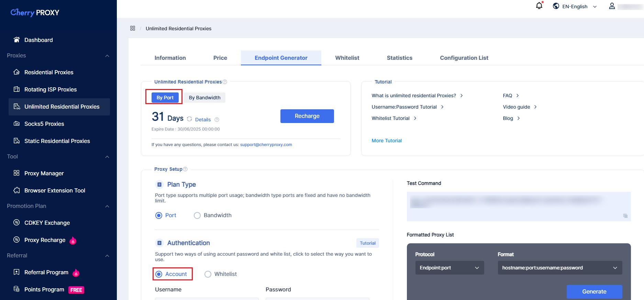Screen dimensions: 644x300
Task: Click the help icon next to Details
Action: (x=217, y=120)
